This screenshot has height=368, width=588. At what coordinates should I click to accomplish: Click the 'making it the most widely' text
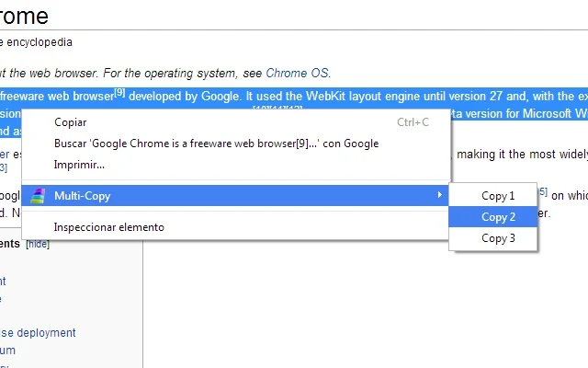point(521,155)
